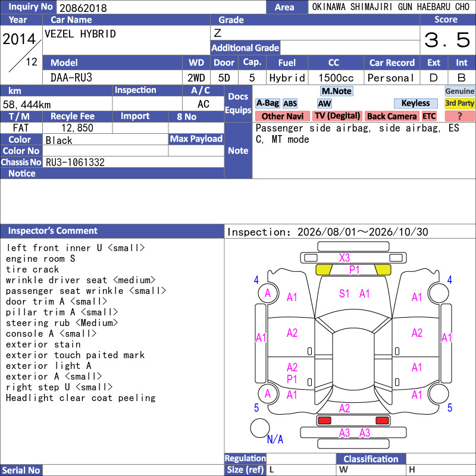The width and height of the screenshot is (476, 476).
Task: Click the yellow 3rd Party badge
Action: click(x=459, y=104)
